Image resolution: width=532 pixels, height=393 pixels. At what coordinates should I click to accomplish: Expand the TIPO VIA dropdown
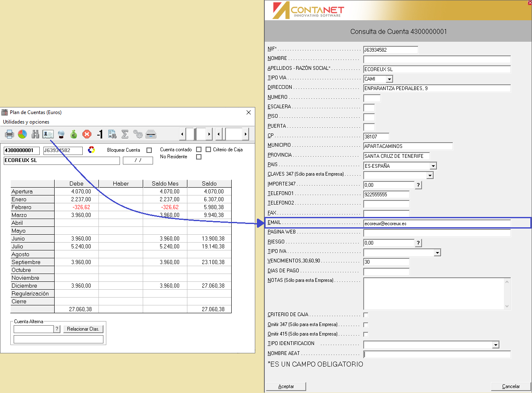coord(389,79)
